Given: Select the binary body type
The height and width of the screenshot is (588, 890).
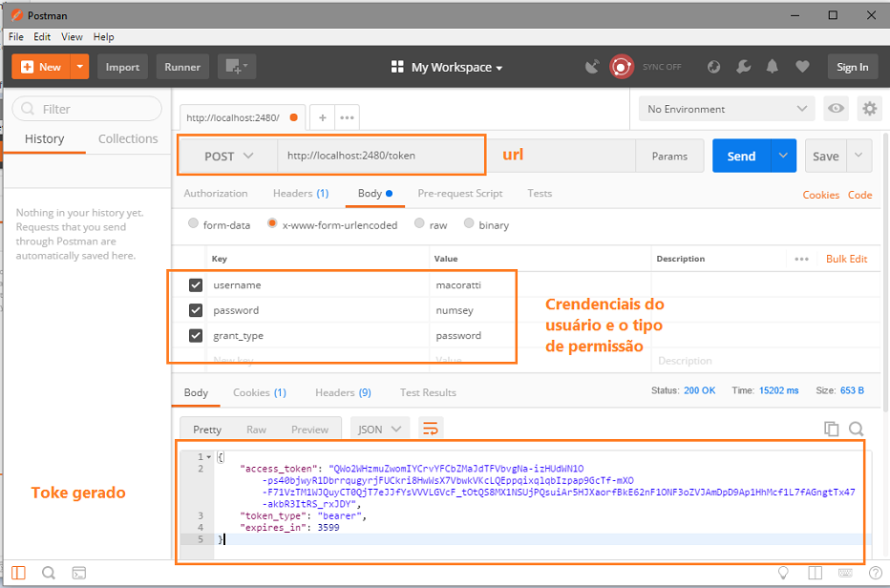Looking at the screenshot, I should pos(469,223).
